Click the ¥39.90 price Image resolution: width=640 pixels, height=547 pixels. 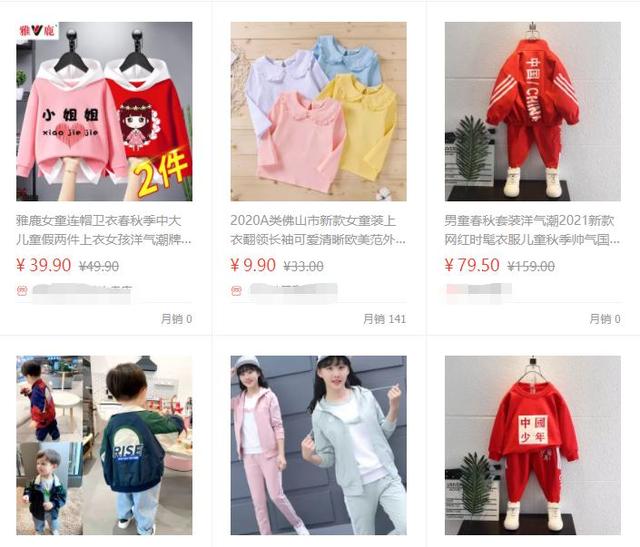(x=44, y=265)
